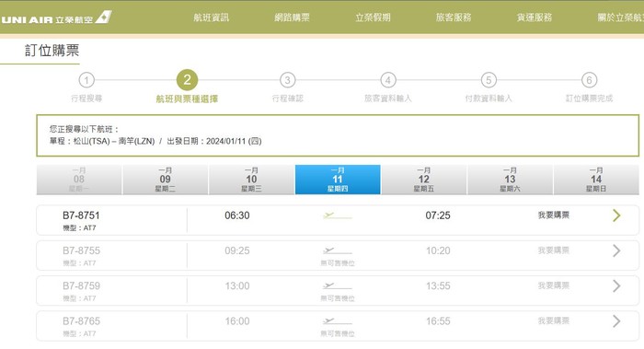Image resolution: width=644 pixels, height=349 pixels.
Task: Click departure time 09:25
Action: pos(237,250)
